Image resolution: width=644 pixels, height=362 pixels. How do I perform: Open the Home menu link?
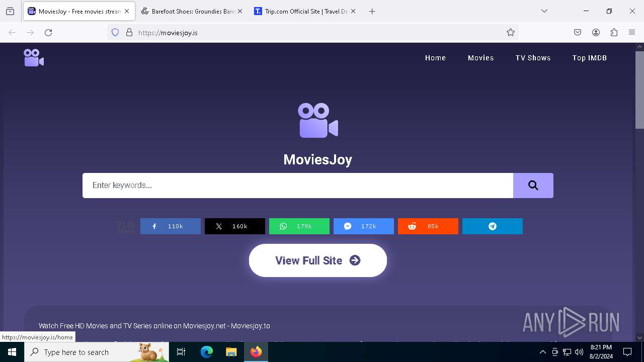pos(435,58)
